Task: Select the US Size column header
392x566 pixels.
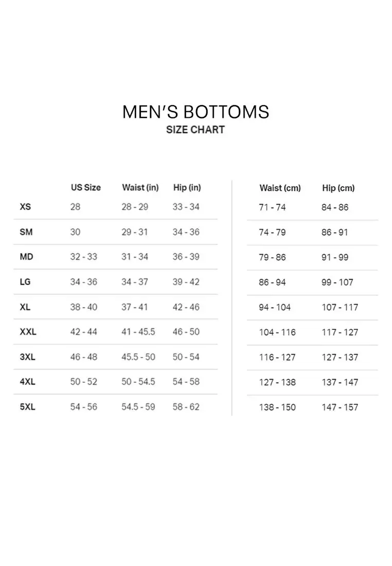Action: 85,187
